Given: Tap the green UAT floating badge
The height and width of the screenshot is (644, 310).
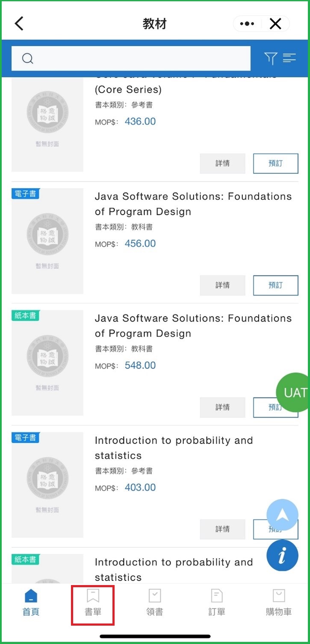Looking at the screenshot, I should coord(294,392).
